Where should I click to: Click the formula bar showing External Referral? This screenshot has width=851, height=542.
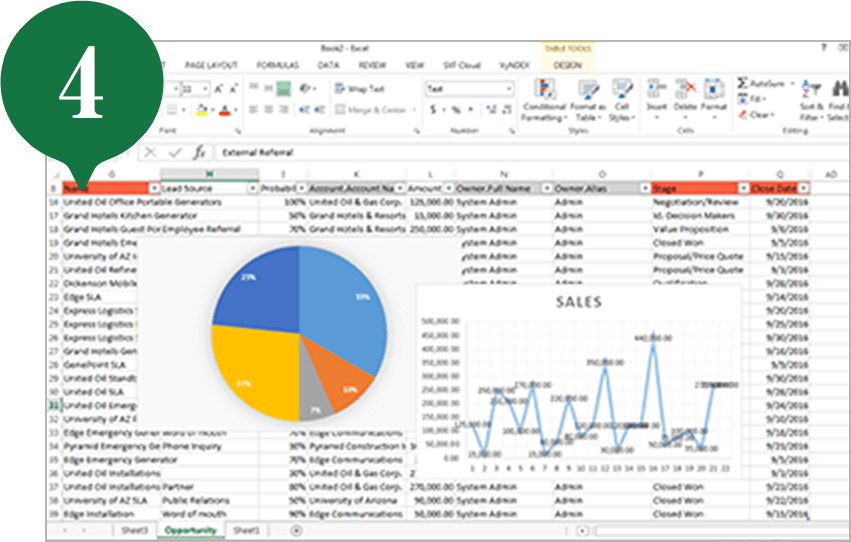tap(532, 153)
